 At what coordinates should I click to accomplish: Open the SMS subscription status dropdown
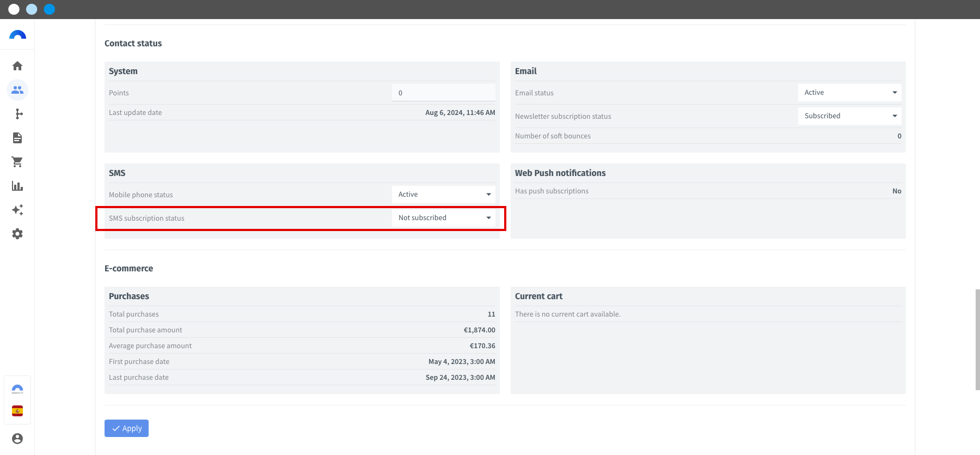pyautogui.click(x=443, y=218)
